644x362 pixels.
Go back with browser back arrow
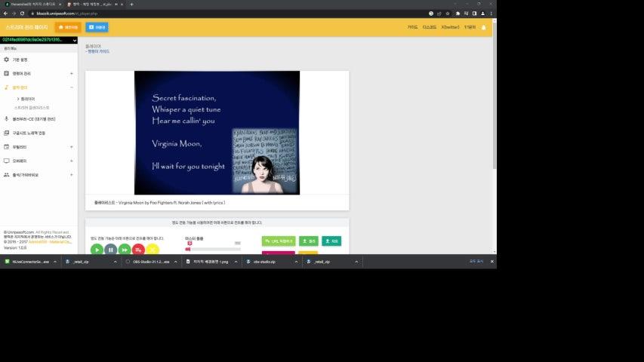(x=5, y=14)
